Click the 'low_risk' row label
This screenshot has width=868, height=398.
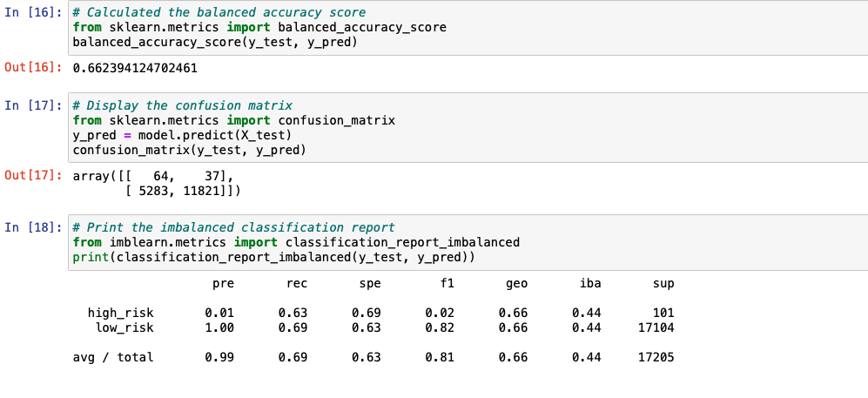pos(124,327)
